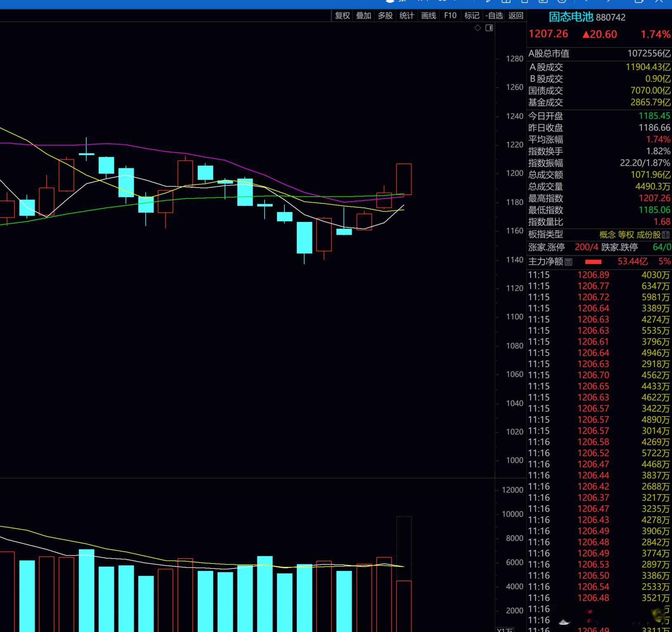This screenshot has width=672, height=632.
Task: Click the 标记 toolbar button
Action: (x=472, y=16)
